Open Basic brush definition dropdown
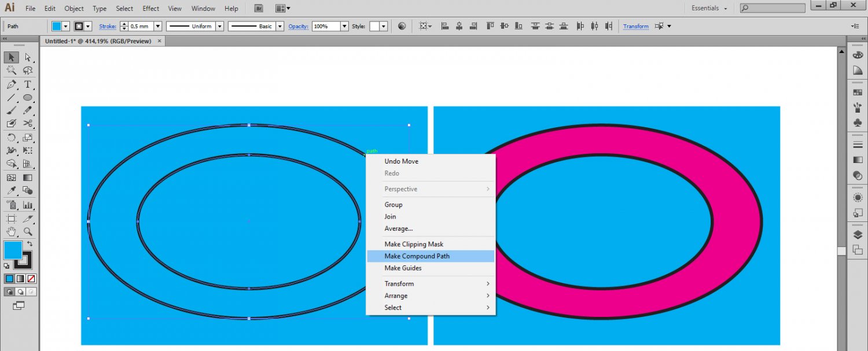The width and height of the screenshot is (868, 351). [x=280, y=26]
